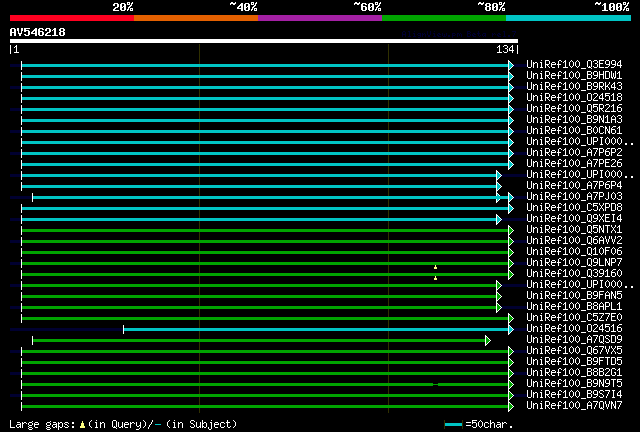Click the green ~80% legend segment

tap(444, 18)
